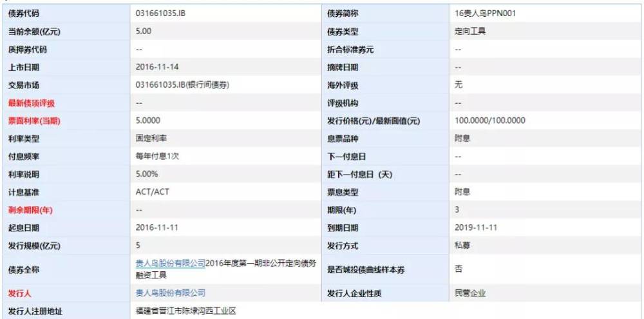This screenshot has height=319, width=644.
Task: Select rate type value 固定利率
Action: pyautogui.click(x=151, y=139)
